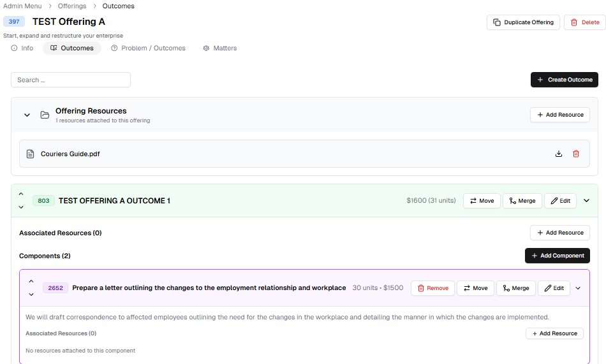Go to Offerings breadcrumb
This screenshot has width=606, height=364.
72,6
